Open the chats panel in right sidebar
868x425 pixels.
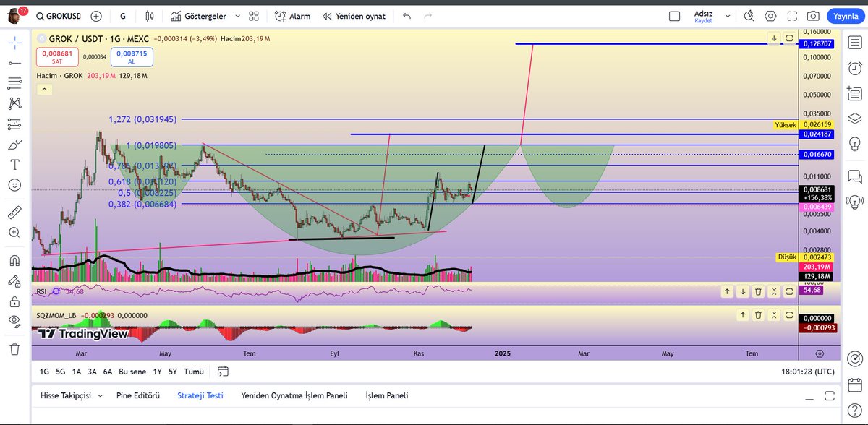(854, 176)
